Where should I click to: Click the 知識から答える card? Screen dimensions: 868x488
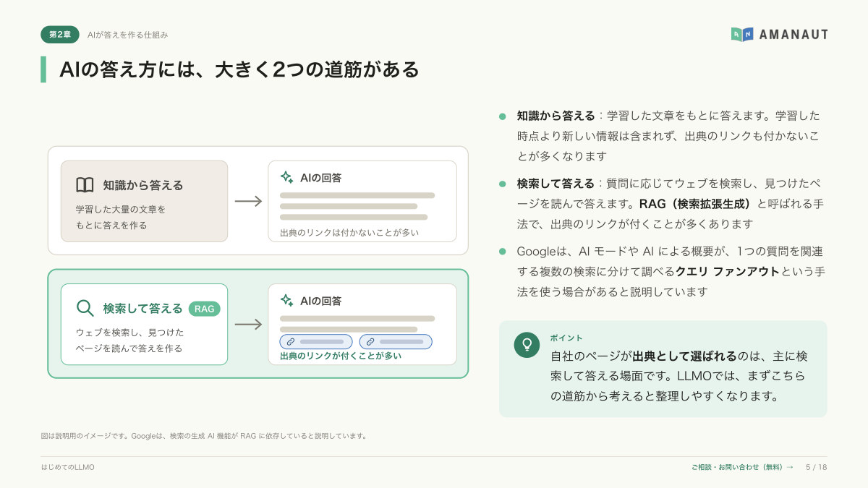(144, 201)
